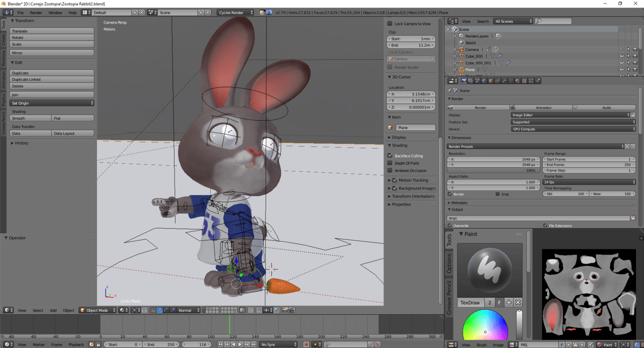
Task: Expand the Metadata panel
Action: click(x=459, y=203)
